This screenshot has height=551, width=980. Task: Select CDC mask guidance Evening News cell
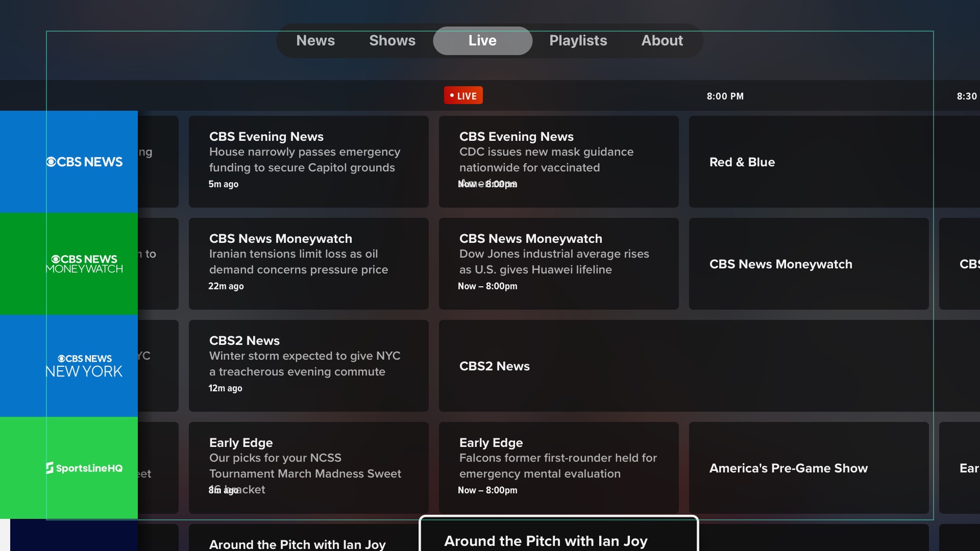click(558, 161)
